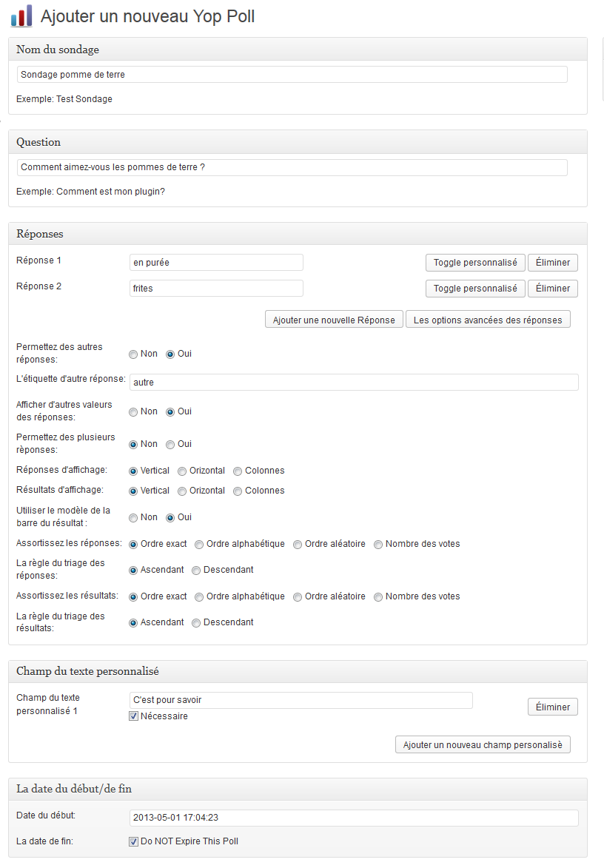Click the Question text field
This screenshot has height=868, width=604.
(292, 167)
